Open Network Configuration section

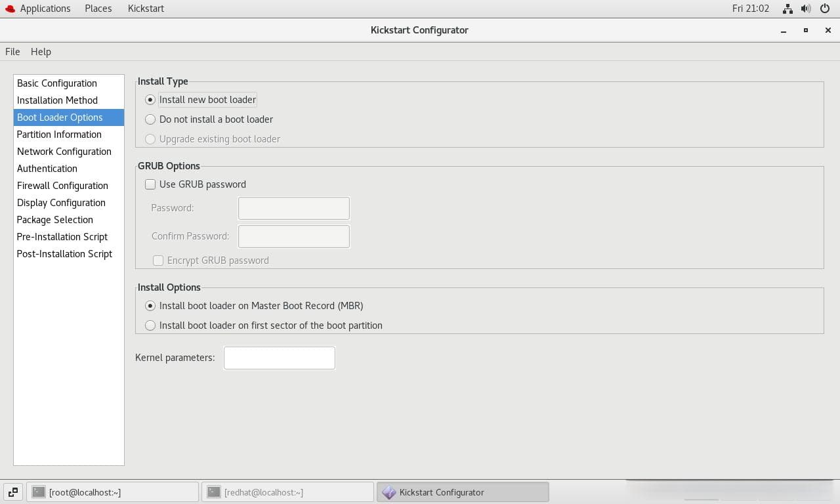point(68,152)
